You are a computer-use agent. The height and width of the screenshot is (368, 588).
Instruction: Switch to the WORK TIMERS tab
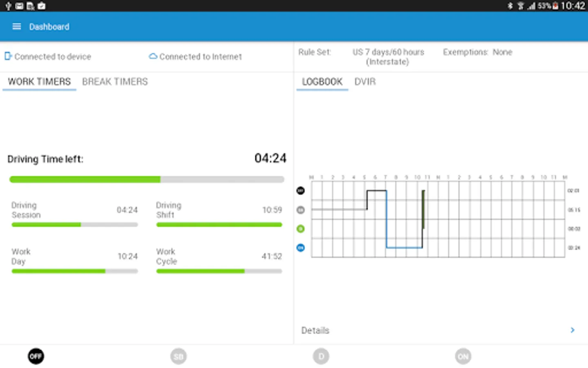(39, 82)
